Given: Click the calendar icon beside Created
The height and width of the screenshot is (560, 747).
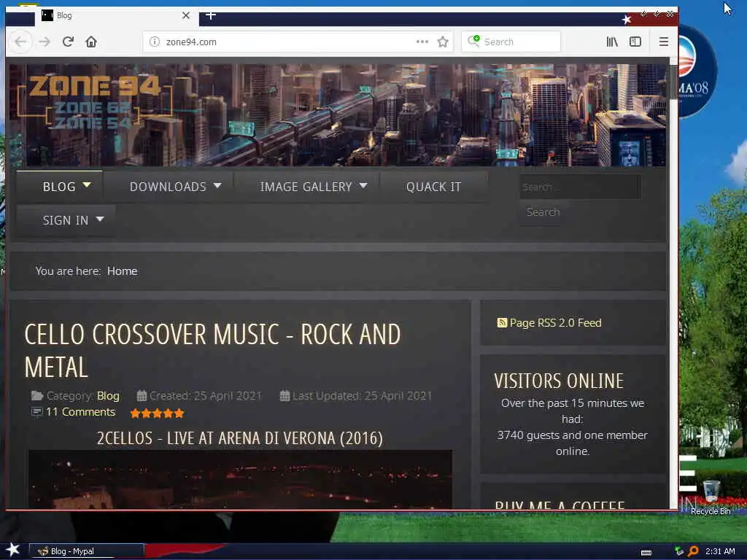Looking at the screenshot, I should [142, 396].
